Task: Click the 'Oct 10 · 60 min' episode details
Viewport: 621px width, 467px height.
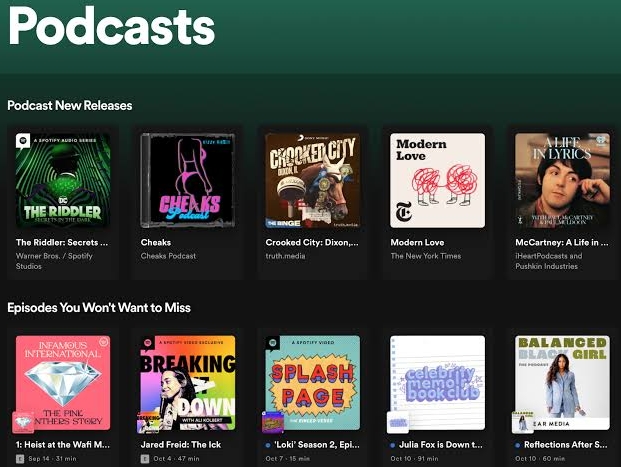Action: pyautogui.click(x=540, y=459)
